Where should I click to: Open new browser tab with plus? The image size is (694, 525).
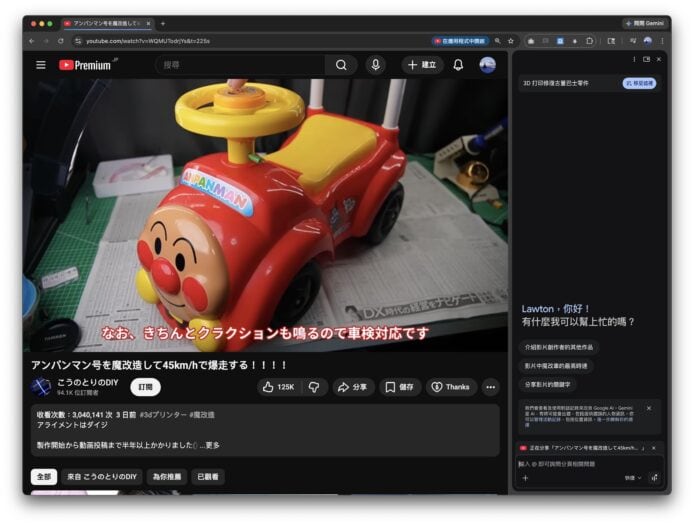coord(163,23)
